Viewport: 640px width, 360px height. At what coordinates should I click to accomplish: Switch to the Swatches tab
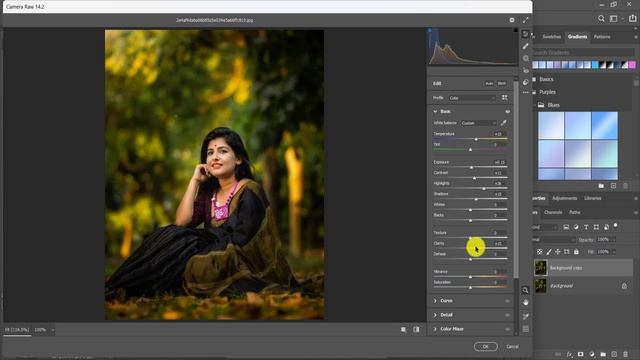(x=551, y=37)
